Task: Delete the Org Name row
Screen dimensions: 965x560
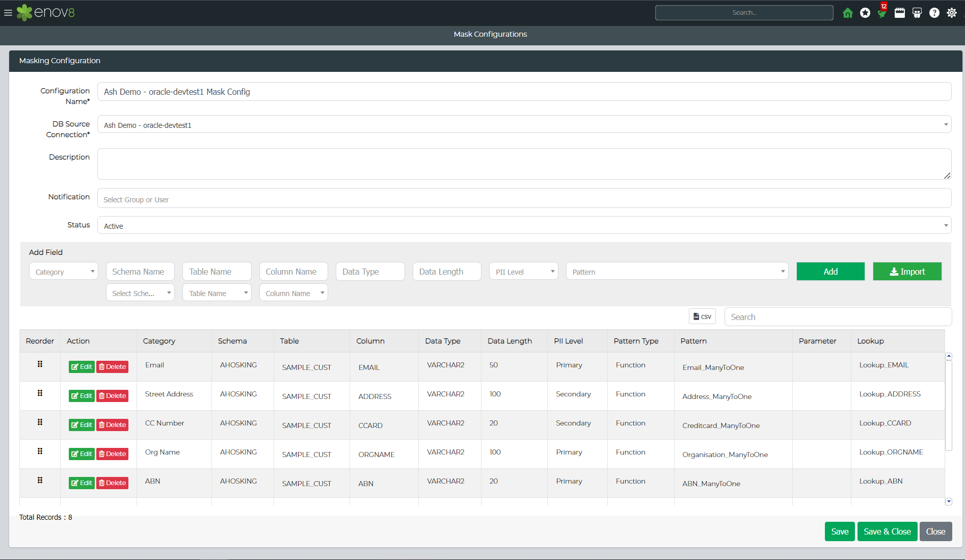Action: point(113,454)
